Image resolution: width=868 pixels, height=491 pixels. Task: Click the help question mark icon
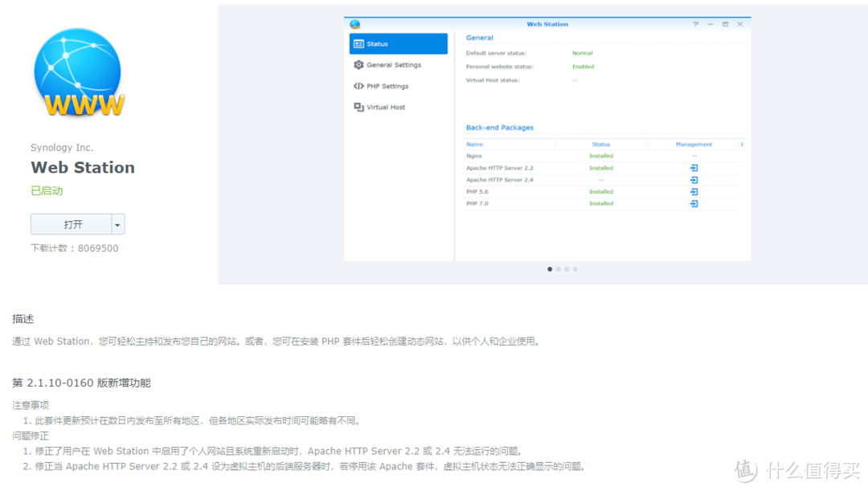(x=695, y=23)
